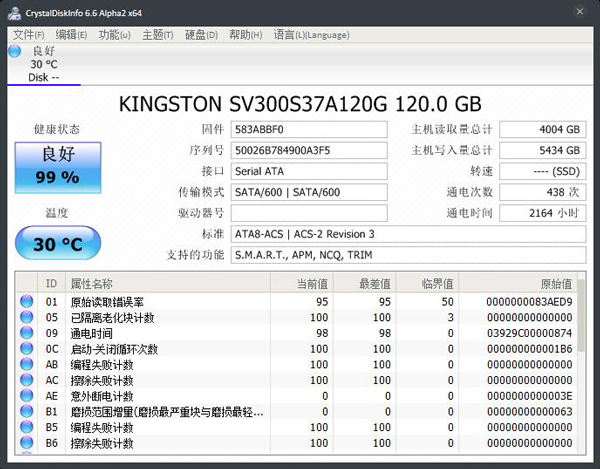The image size is (600, 469).
Task: Click the 属性名称 column header
Action: click(168, 283)
